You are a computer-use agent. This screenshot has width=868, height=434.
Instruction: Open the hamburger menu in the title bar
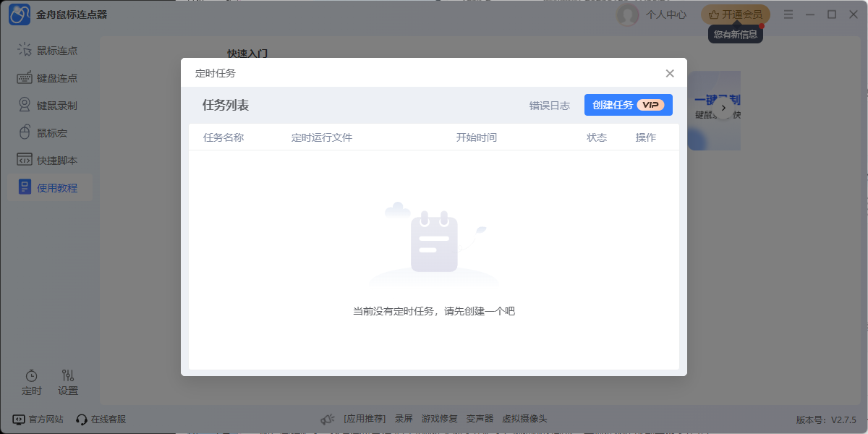[788, 14]
